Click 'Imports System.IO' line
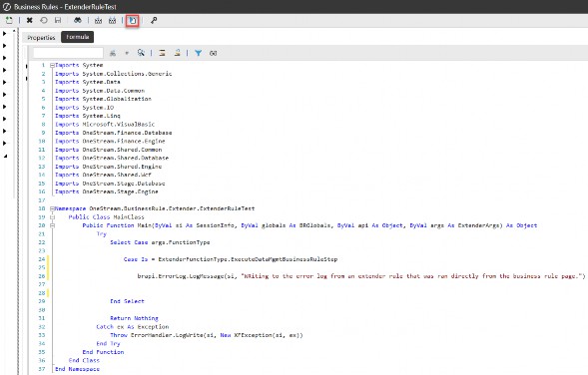The height and width of the screenshot is (375, 588). tap(84, 108)
